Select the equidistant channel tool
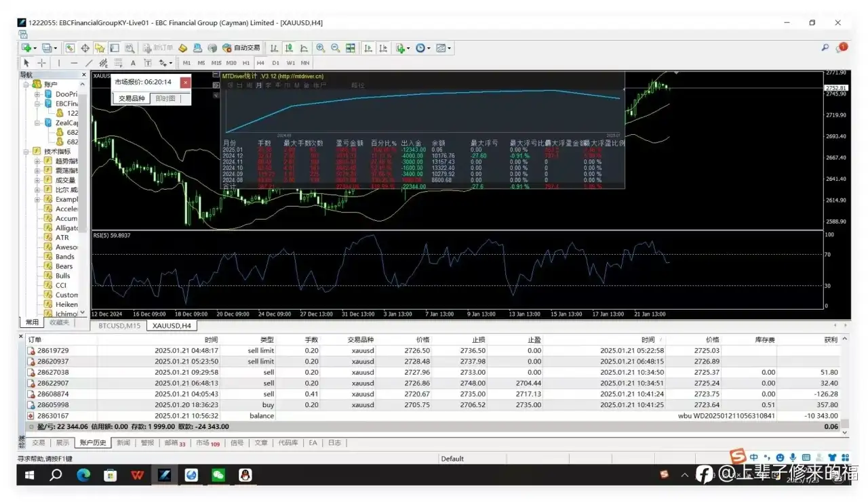The width and height of the screenshot is (868, 502). pos(103,63)
